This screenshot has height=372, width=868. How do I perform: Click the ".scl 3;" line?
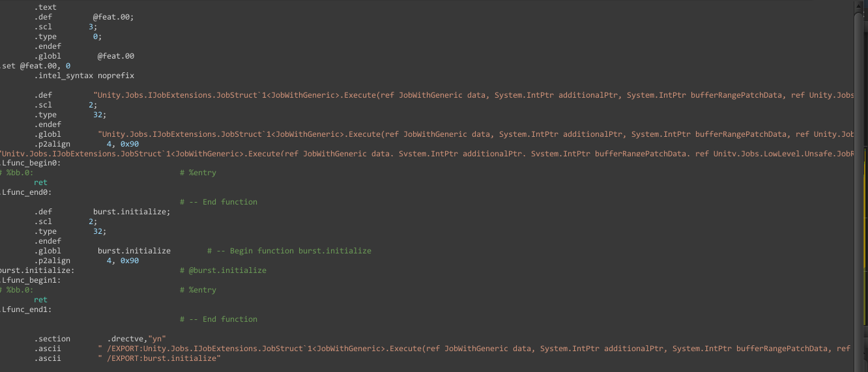click(x=66, y=27)
